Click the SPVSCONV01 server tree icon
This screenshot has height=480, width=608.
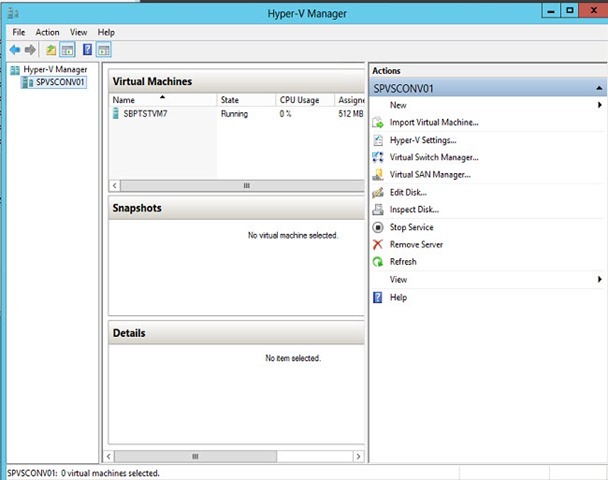28,82
